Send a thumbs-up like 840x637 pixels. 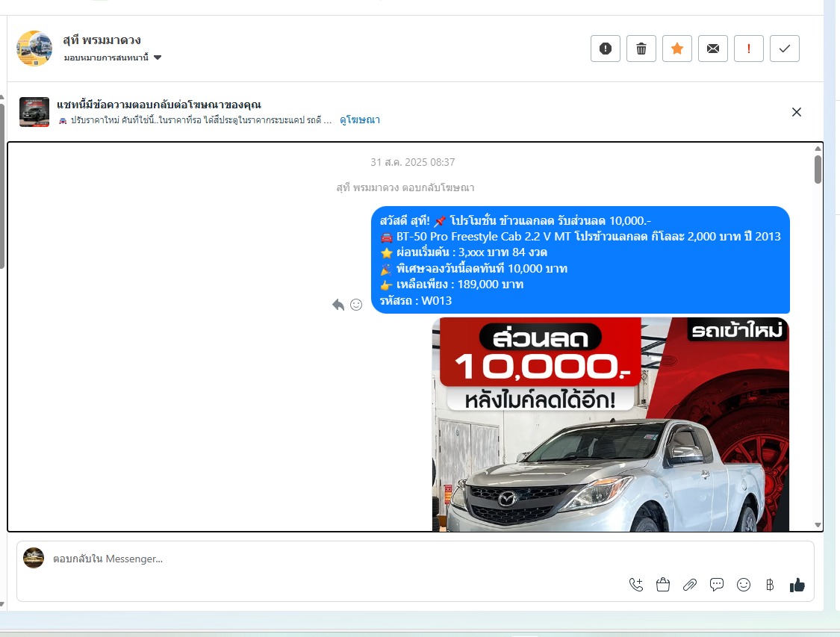797,585
